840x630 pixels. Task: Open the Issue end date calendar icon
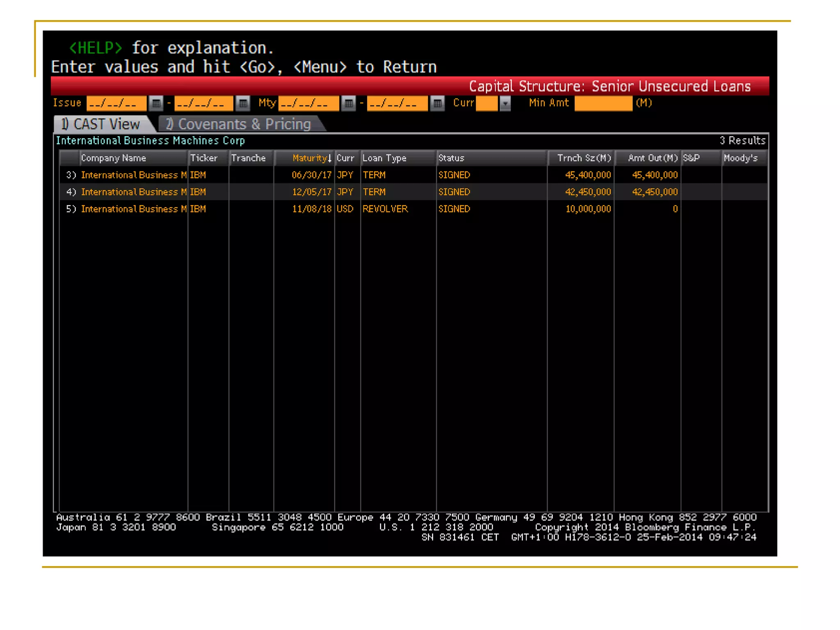click(x=243, y=103)
